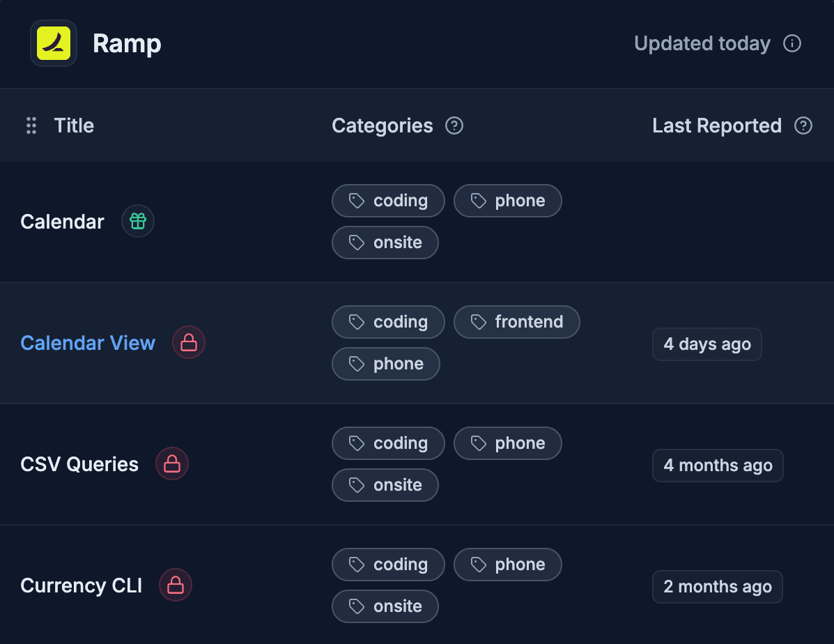Click the Ramp company logo
This screenshot has height=644, width=834.
click(54, 43)
